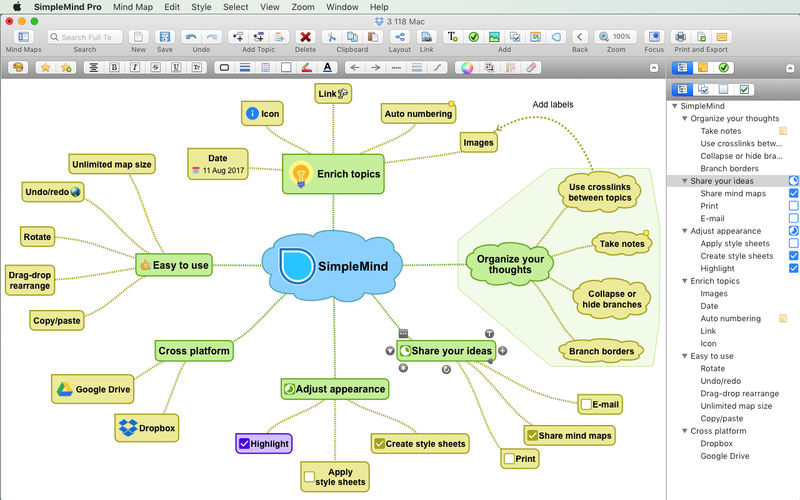Viewport: 800px width, 500px height.
Task: Collapse Enrich topics in outline
Action: coord(685,281)
